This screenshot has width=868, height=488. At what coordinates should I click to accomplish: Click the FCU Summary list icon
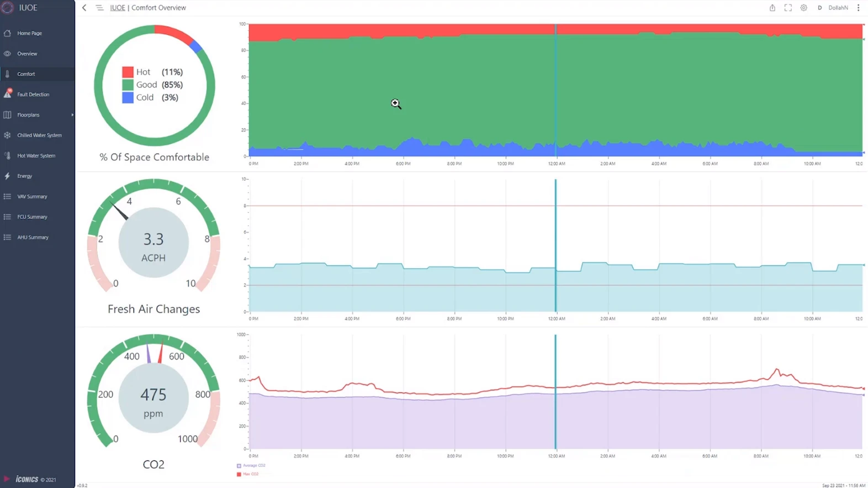click(x=7, y=217)
